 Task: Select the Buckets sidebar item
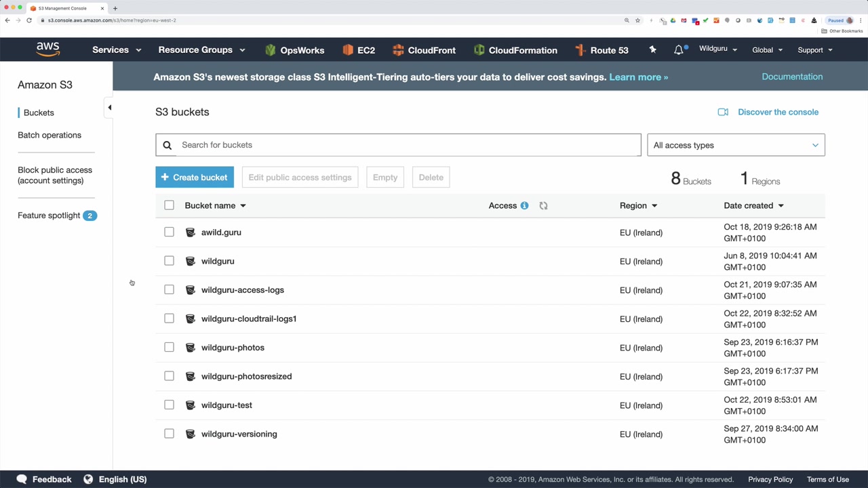point(39,113)
